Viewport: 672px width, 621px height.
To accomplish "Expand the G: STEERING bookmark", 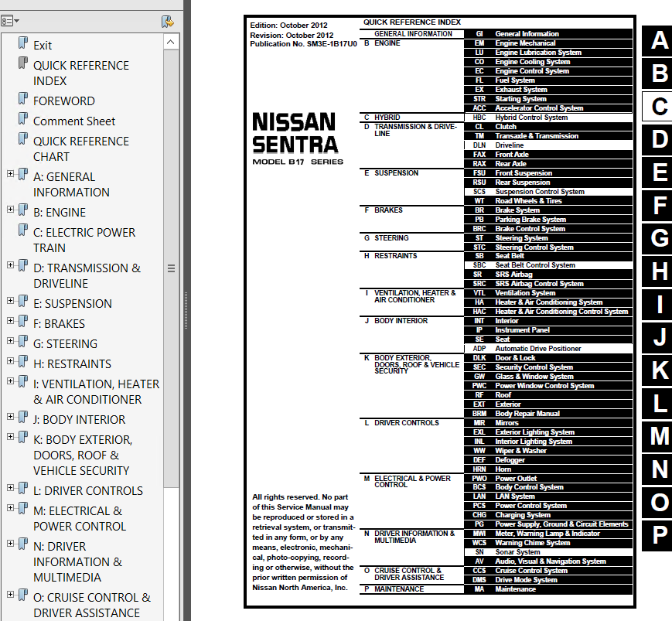I will coord(10,341).
